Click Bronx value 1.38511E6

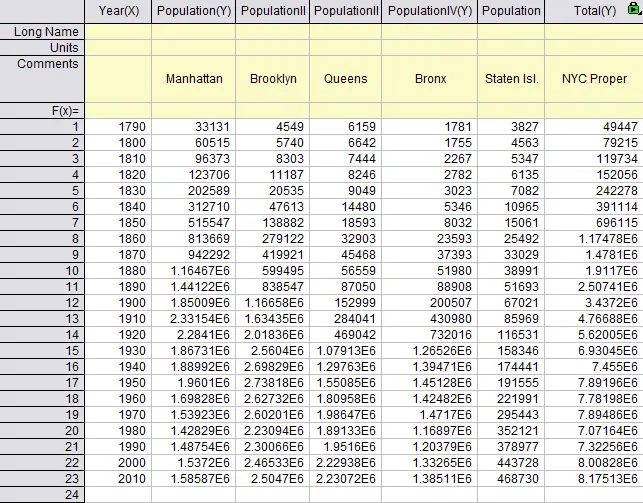(x=429, y=478)
